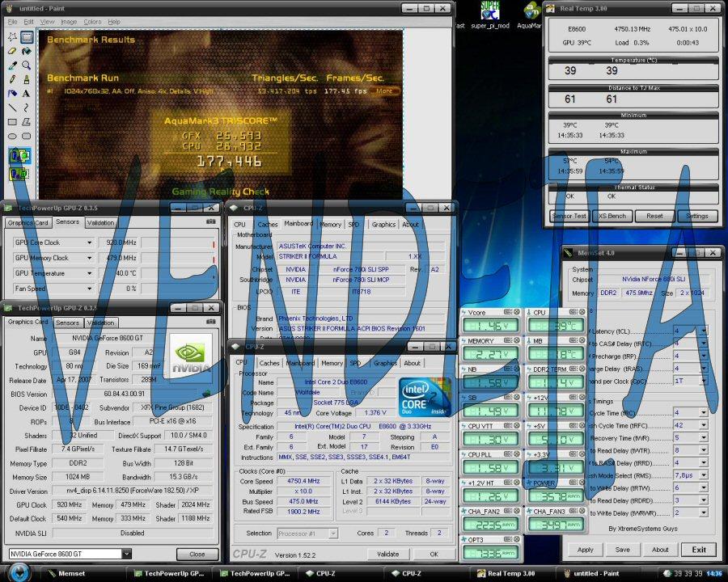
Task: Pick the Eraser tool in Paint
Action: pyautogui.click(x=12, y=51)
